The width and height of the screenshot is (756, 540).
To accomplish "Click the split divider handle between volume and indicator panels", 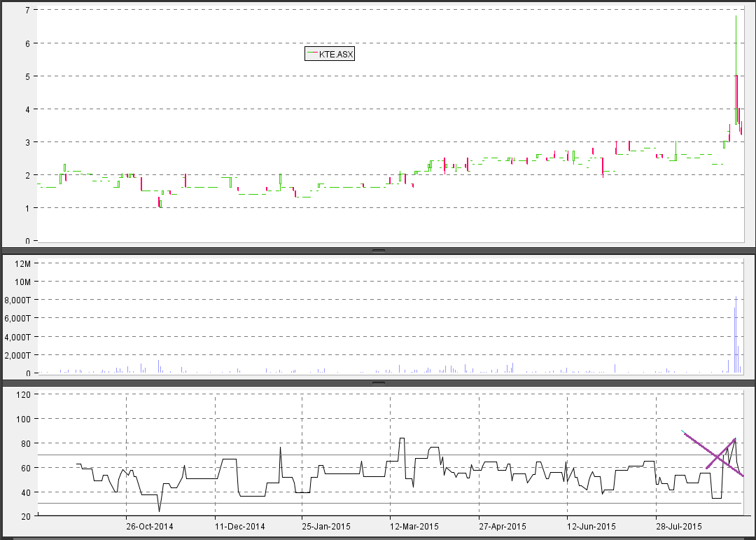I will click(379, 383).
